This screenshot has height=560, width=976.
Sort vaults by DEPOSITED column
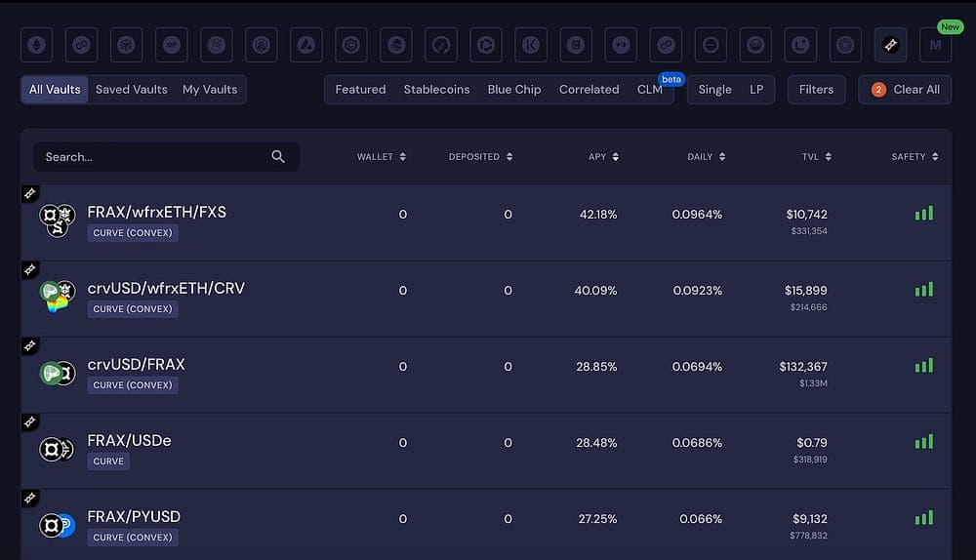[480, 157]
